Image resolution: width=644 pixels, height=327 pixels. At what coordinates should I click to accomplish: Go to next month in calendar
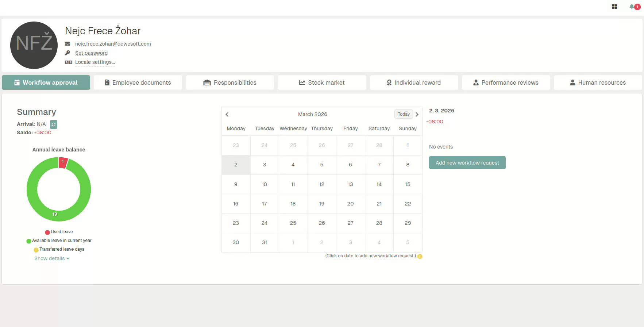tap(417, 114)
